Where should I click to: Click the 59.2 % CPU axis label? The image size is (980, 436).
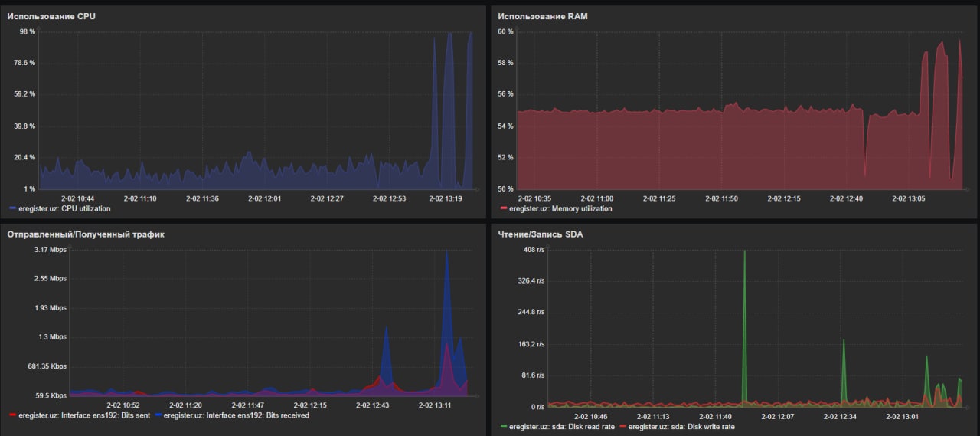(x=24, y=94)
